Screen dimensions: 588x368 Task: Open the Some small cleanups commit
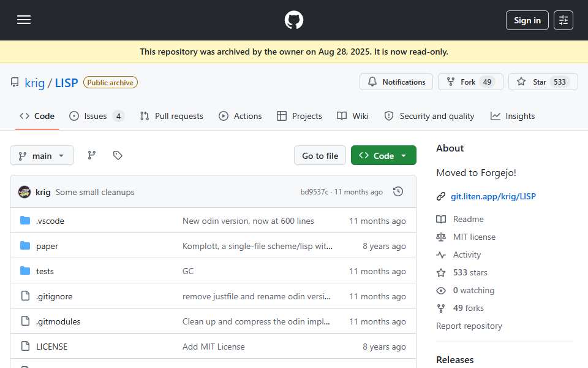[95, 192]
